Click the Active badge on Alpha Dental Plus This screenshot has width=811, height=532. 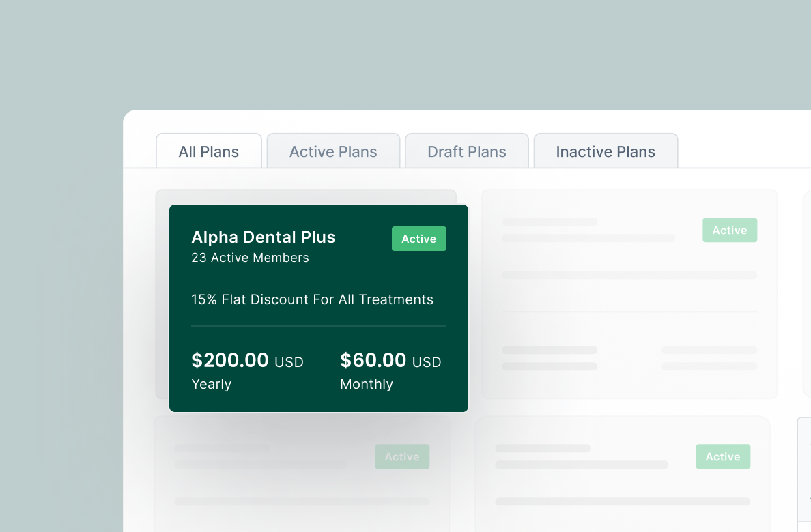tap(418, 239)
